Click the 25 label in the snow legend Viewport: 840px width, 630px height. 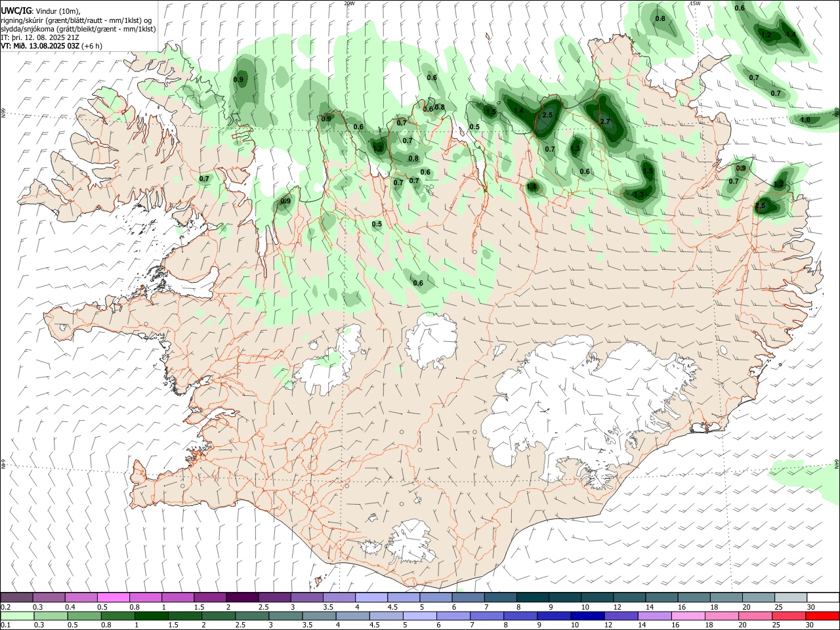click(x=779, y=607)
